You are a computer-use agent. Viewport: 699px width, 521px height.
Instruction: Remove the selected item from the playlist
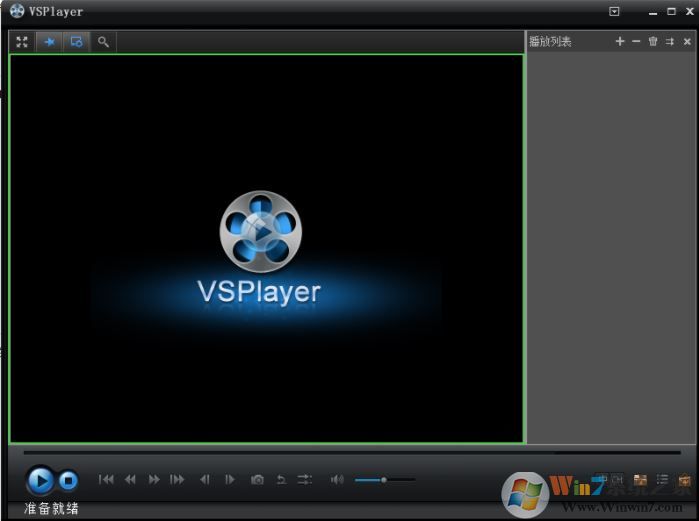[x=636, y=41]
